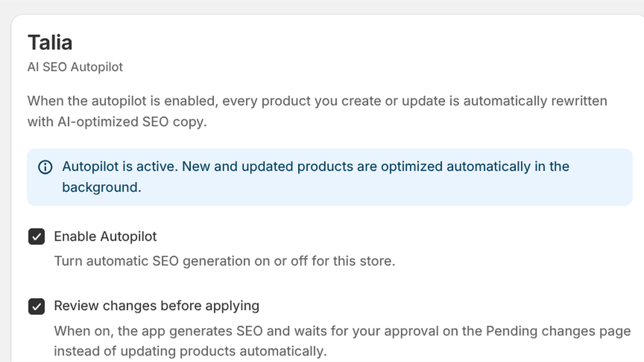This screenshot has height=362, width=644.
Task: Click the info icon in the blue banner
Action: (x=45, y=167)
